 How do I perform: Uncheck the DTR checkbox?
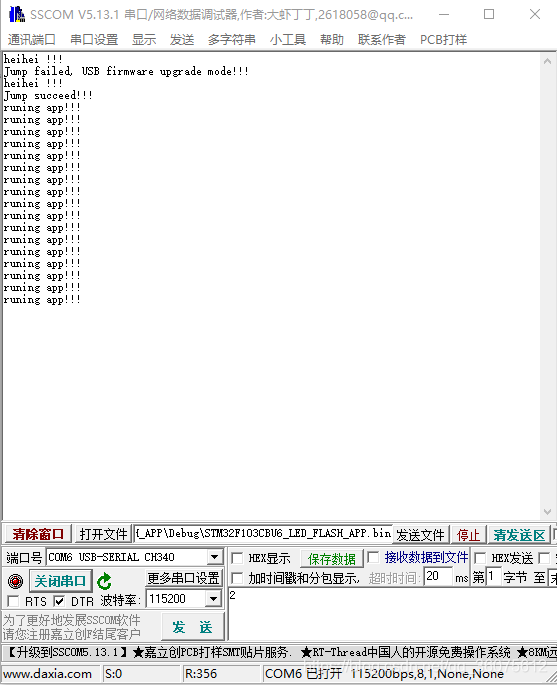[59, 602]
